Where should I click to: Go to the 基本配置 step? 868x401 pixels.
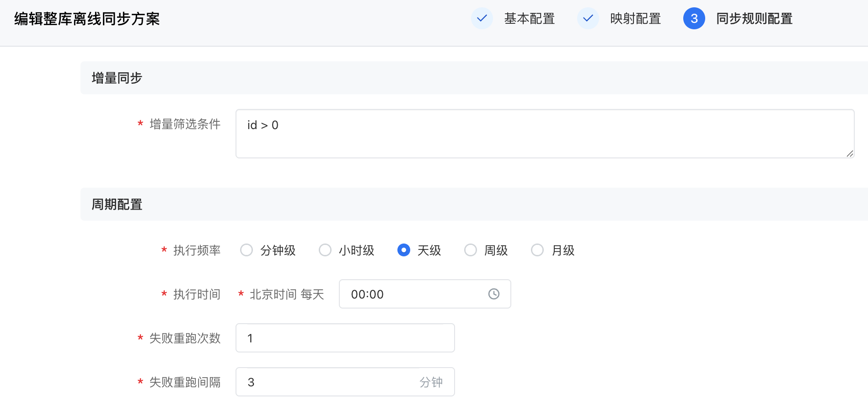(530, 18)
